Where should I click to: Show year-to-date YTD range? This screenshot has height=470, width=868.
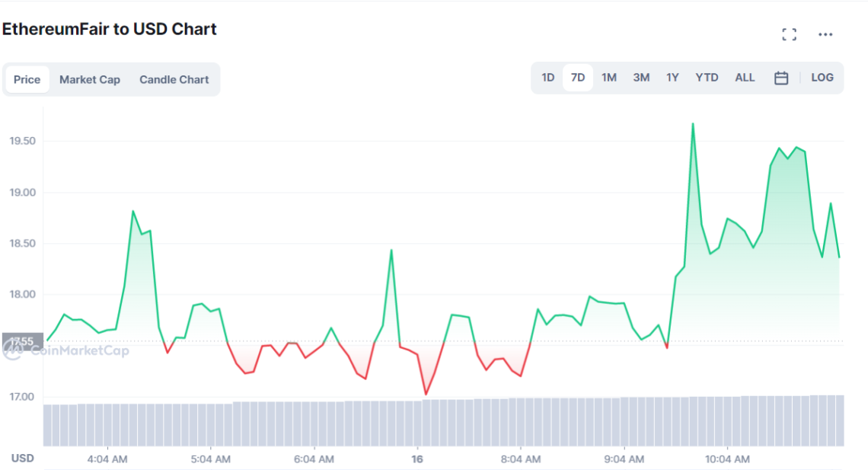point(707,78)
